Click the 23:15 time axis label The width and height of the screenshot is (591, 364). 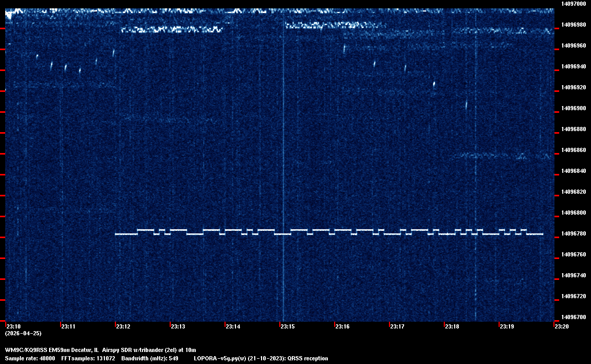coord(287,327)
